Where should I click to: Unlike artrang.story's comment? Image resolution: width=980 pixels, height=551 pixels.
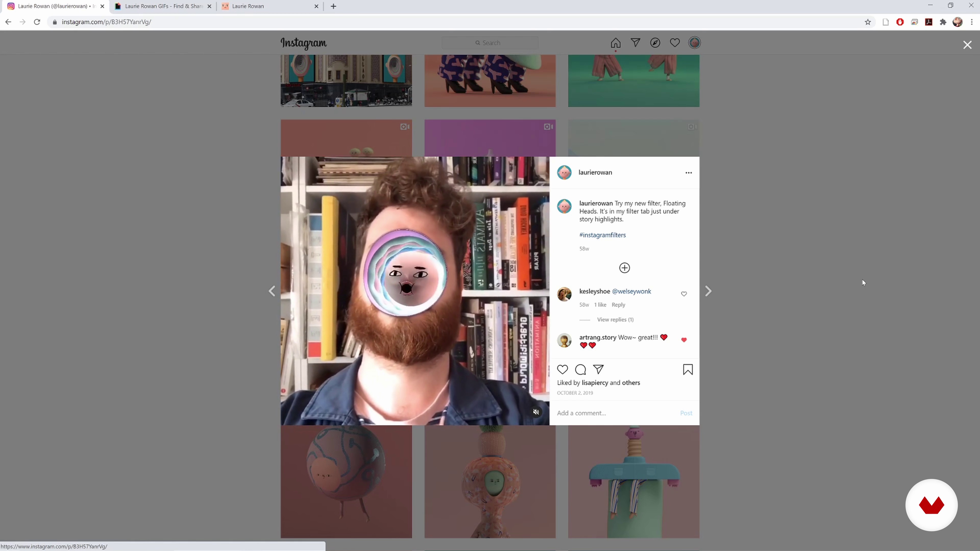684,340
